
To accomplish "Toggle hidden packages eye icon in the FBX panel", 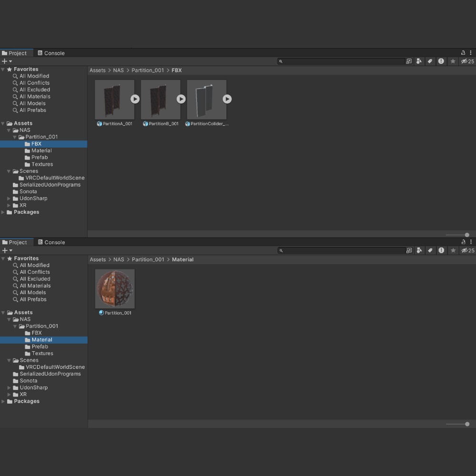I will click(x=467, y=61).
